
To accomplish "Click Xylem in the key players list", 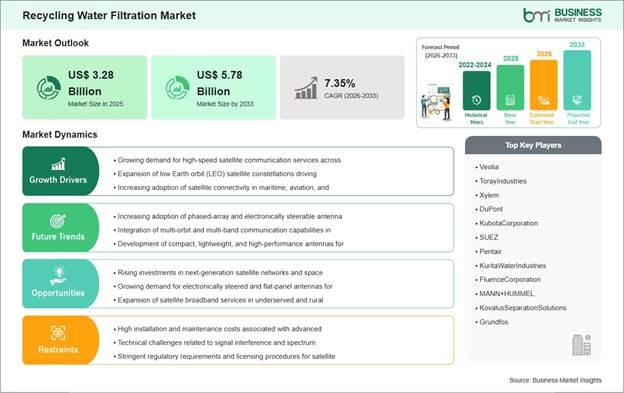I will click(489, 195).
